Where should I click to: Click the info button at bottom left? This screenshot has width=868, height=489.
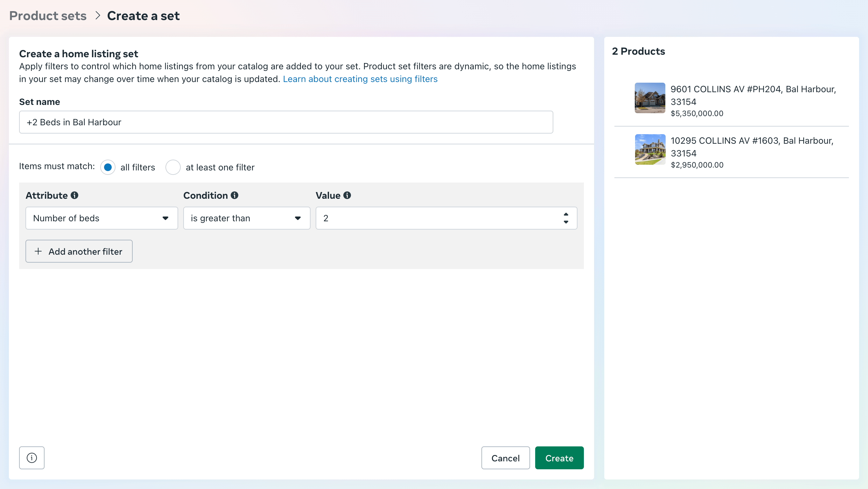click(x=32, y=458)
